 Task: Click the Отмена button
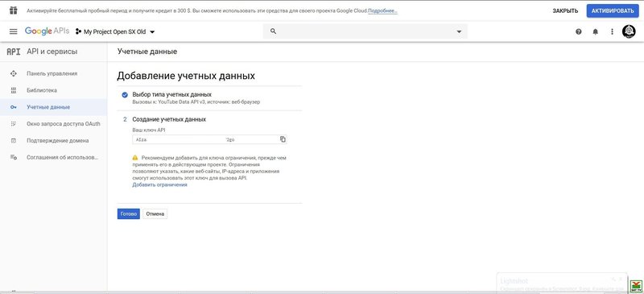pos(155,213)
